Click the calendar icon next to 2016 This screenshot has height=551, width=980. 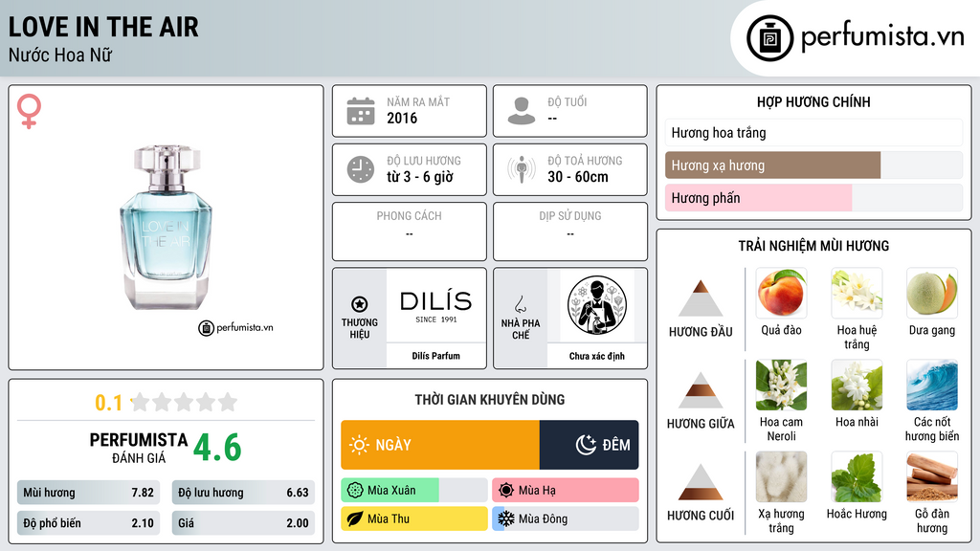pyautogui.click(x=361, y=111)
